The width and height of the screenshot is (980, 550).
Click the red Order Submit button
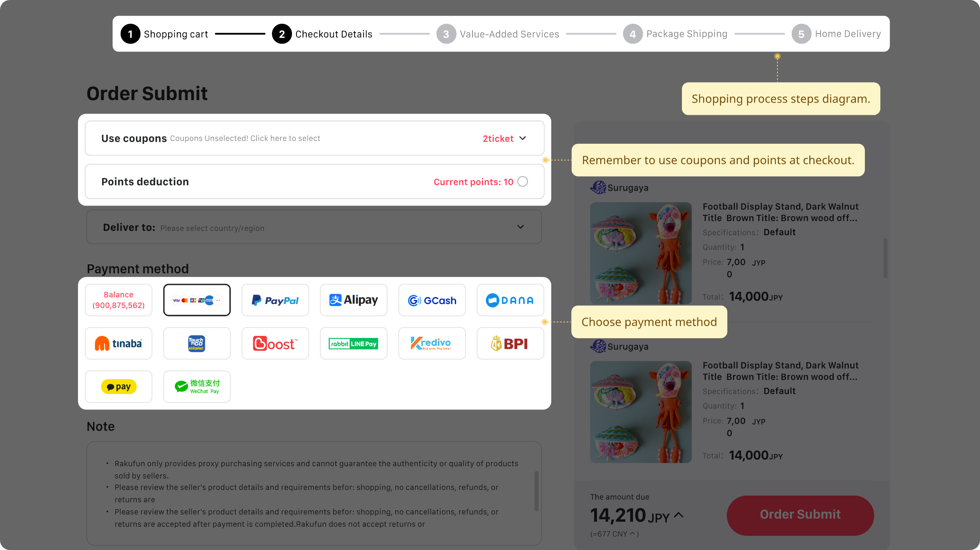[x=800, y=515]
